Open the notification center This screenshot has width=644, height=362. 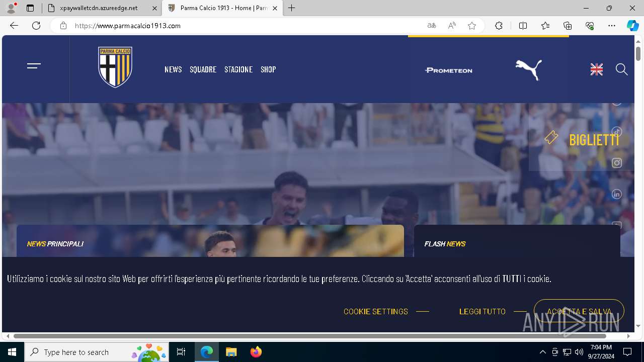pos(627,352)
